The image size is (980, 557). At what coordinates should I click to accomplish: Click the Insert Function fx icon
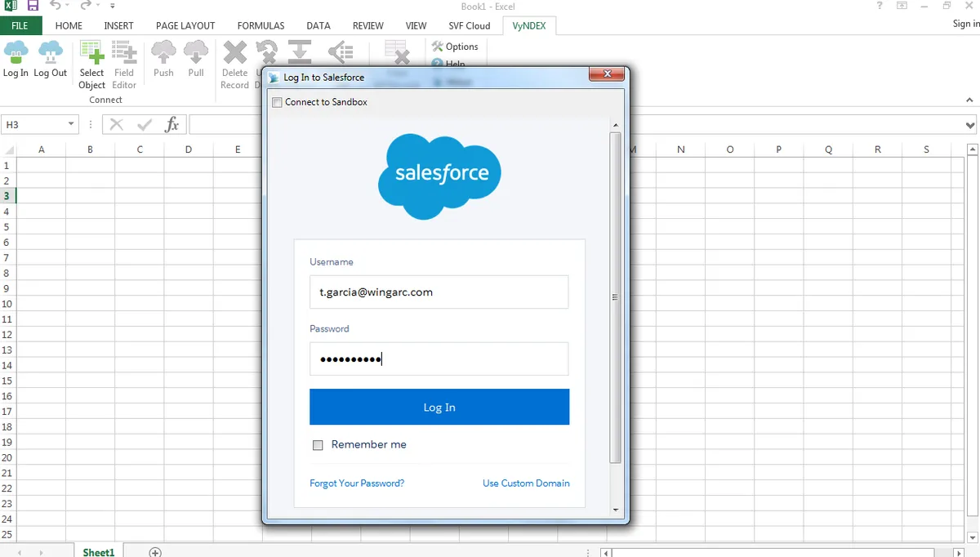pyautogui.click(x=171, y=124)
